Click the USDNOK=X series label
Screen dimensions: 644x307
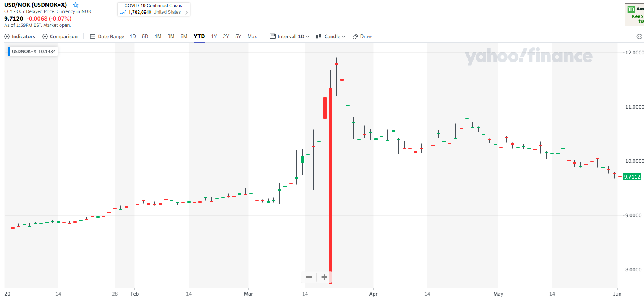[x=33, y=52]
